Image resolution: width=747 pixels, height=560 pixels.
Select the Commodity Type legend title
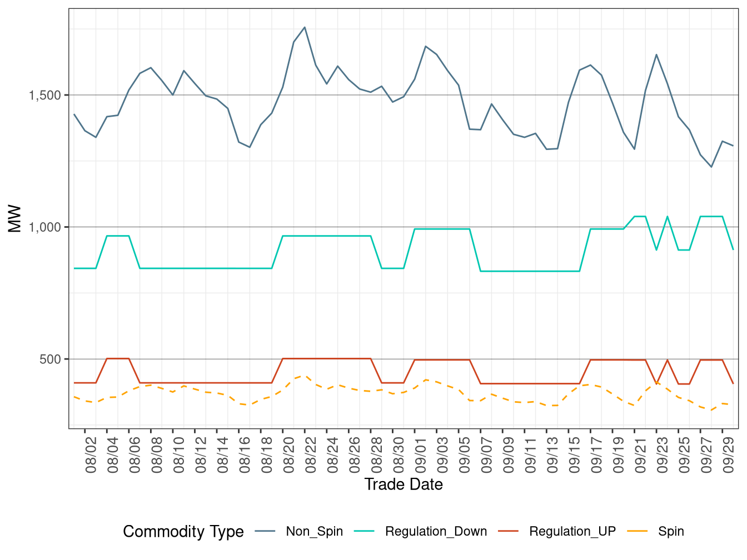(x=183, y=531)
